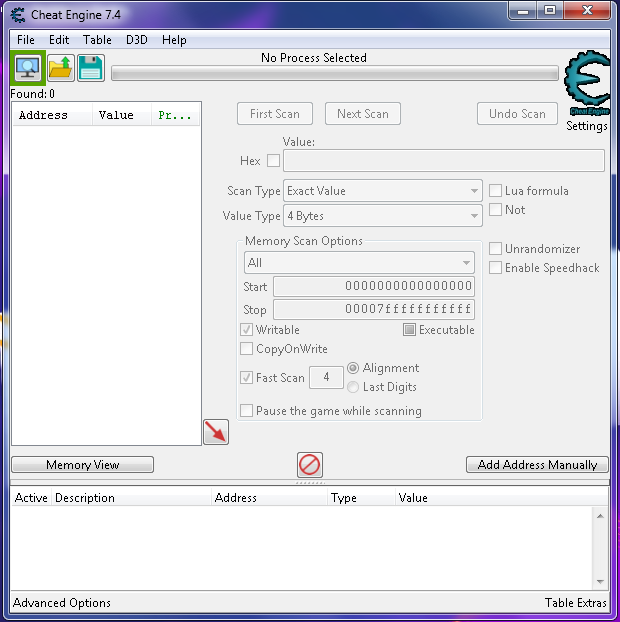This screenshot has height=622, width=620.
Task: Enable Pause the game while scanning
Action: tap(246, 411)
